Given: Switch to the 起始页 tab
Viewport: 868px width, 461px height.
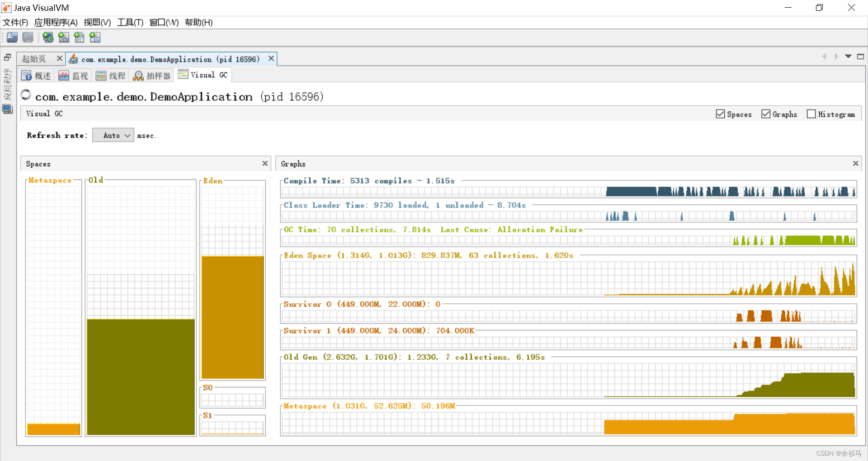Looking at the screenshot, I should [x=34, y=58].
